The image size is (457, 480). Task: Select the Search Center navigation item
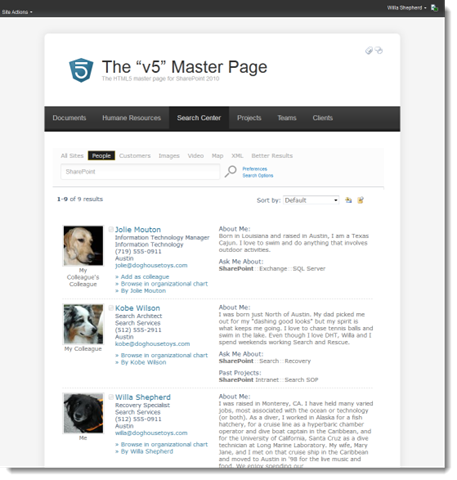click(x=199, y=118)
